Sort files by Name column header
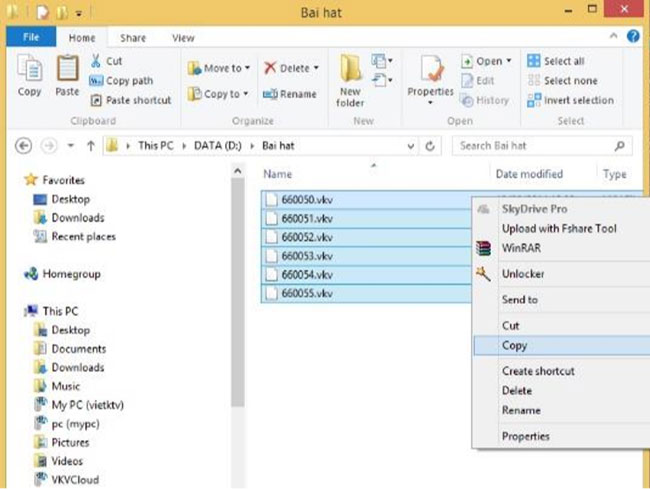This screenshot has height=490, width=650. tap(277, 174)
